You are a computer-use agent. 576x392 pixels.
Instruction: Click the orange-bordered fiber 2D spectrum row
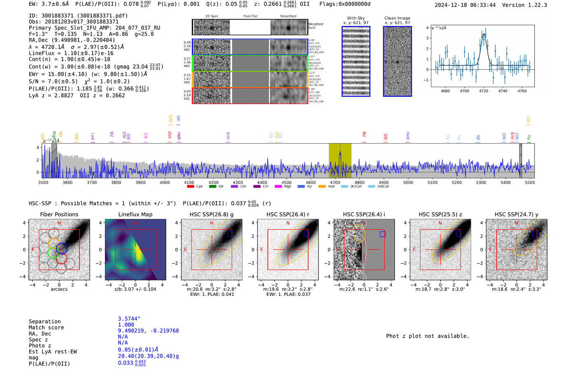pyautogui.click(x=250, y=79)
